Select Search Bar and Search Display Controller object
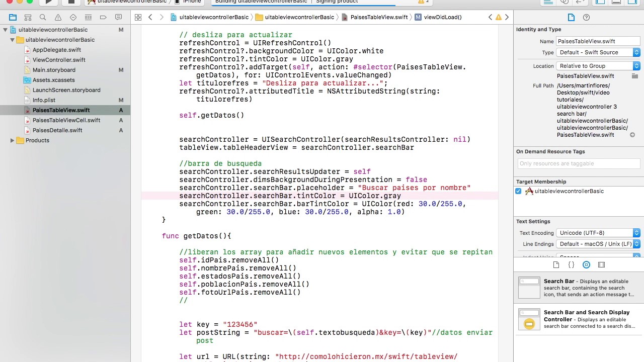 (579, 319)
